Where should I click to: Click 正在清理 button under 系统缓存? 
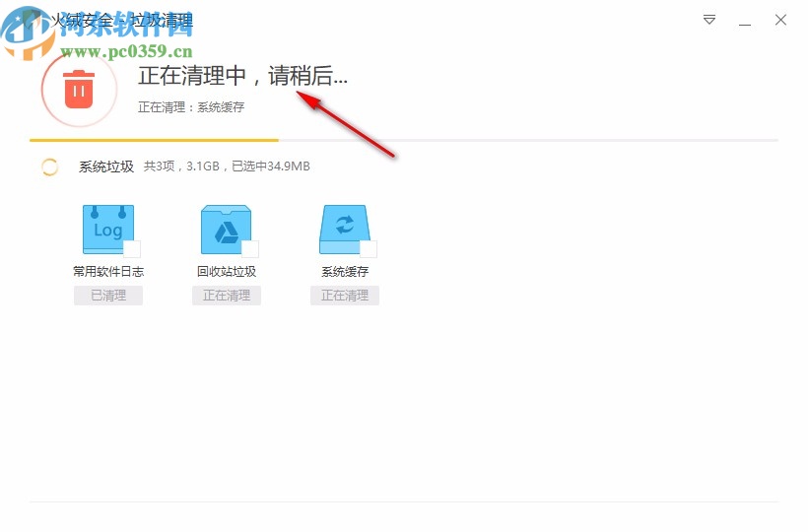tap(345, 296)
